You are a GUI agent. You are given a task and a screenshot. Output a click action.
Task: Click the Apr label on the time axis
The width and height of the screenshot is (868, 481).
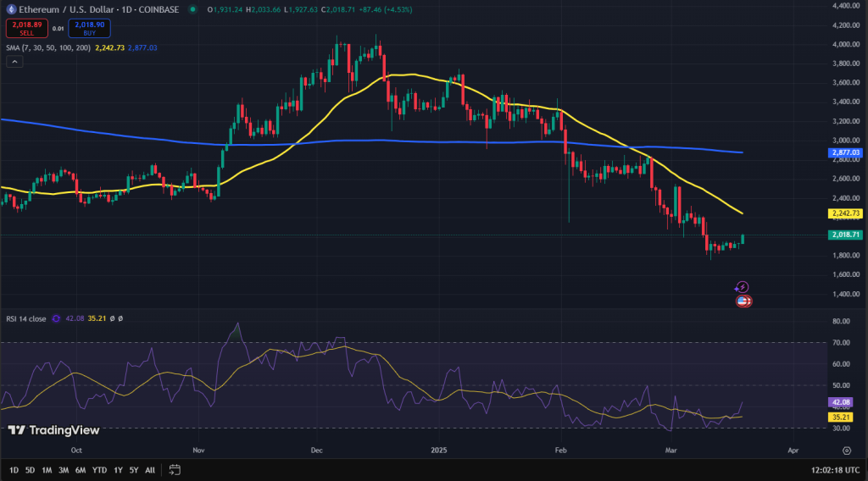(x=793, y=451)
